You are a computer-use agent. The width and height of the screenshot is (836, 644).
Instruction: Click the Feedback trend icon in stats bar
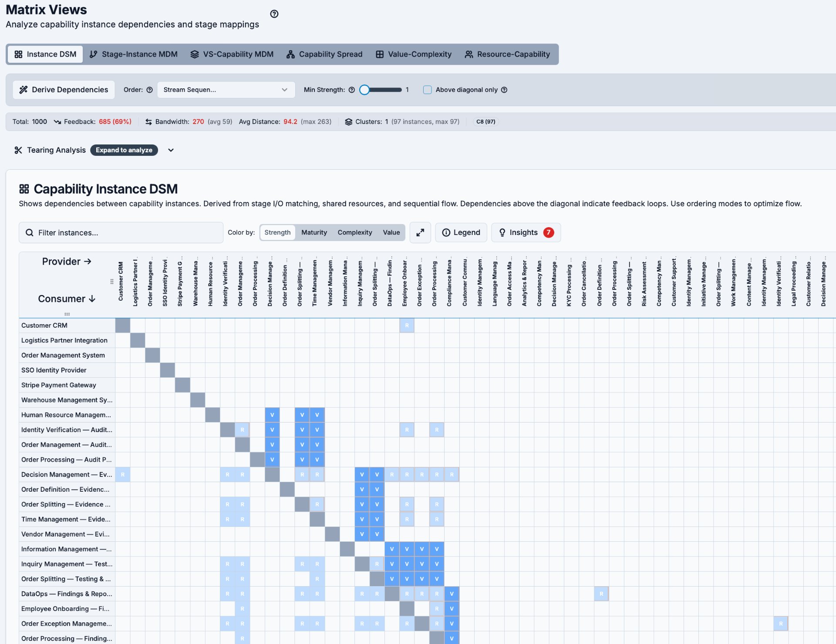(57, 122)
